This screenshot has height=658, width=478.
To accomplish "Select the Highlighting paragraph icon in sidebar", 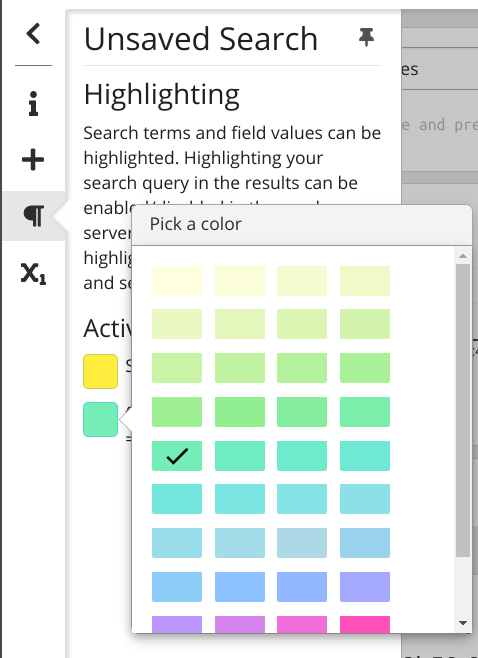I will pyautogui.click(x=34, y=216).
